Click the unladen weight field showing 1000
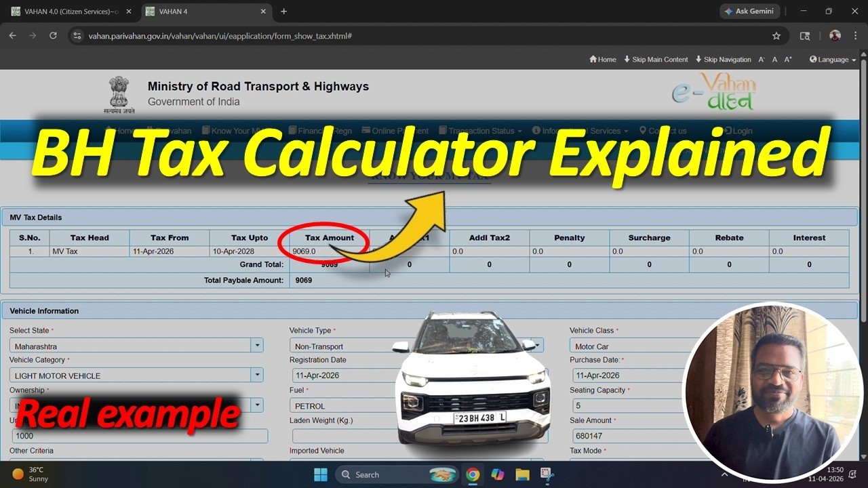 coord(138,435)
